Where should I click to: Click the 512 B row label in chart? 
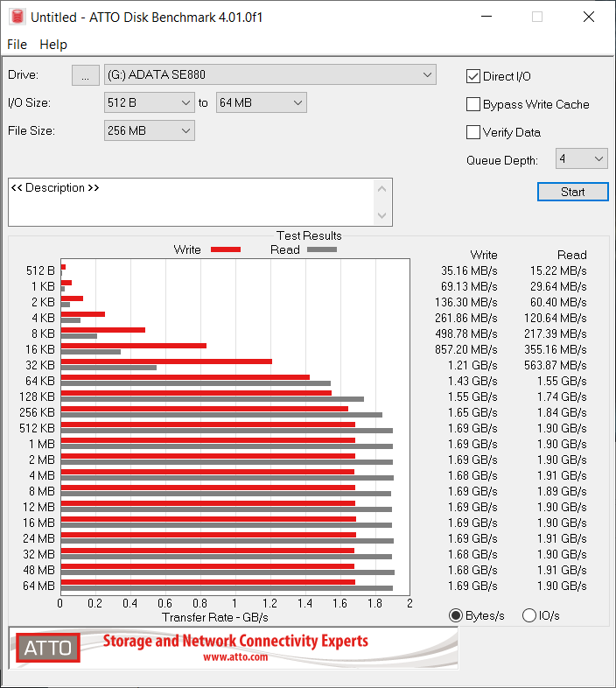[40, 270]
